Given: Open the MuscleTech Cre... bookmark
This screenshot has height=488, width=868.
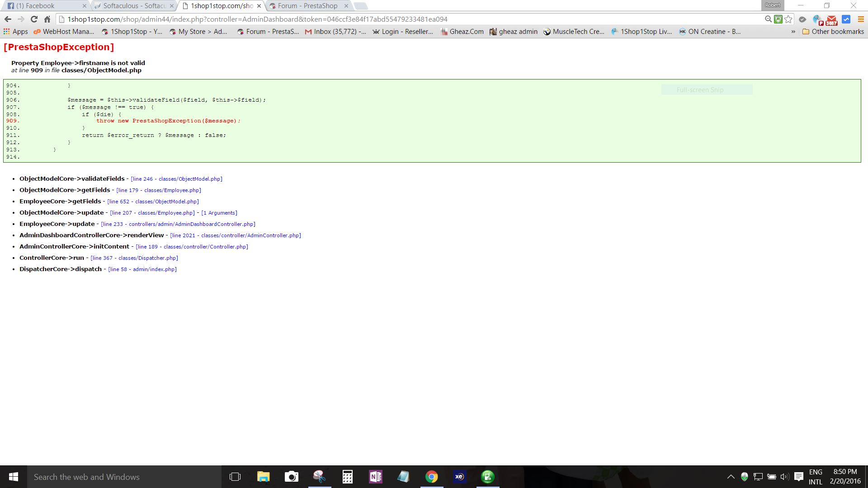Looking at the screenshot, I should [574, 32].
